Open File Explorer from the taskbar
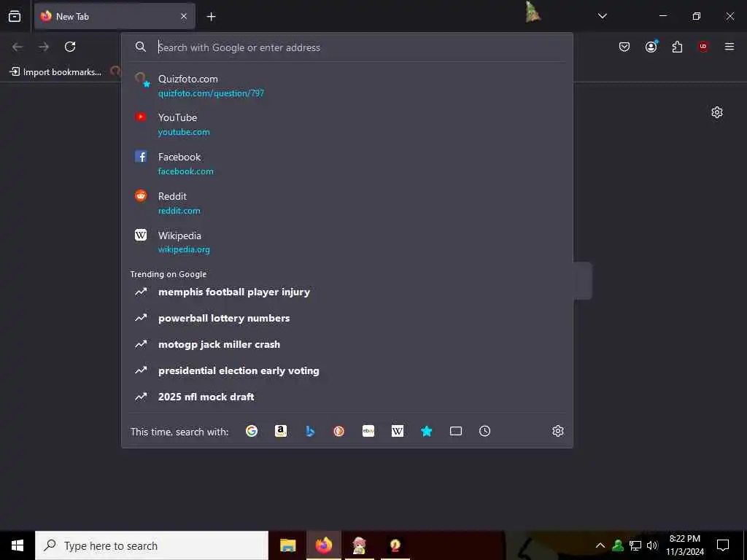The image size is (747, 560). click(x=287, y=545)
